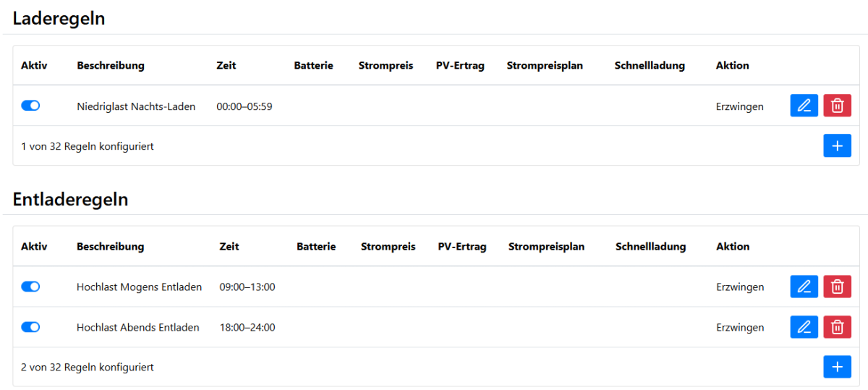
Task: Select the 00:00–05:59 time cell
Action: coord(244,106)
